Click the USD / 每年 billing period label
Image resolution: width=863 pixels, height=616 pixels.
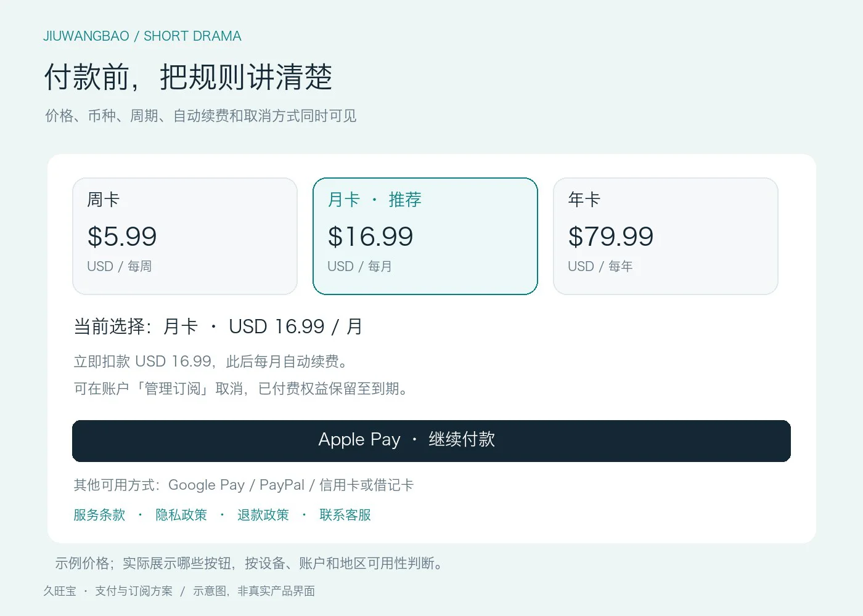click(600, 267)
